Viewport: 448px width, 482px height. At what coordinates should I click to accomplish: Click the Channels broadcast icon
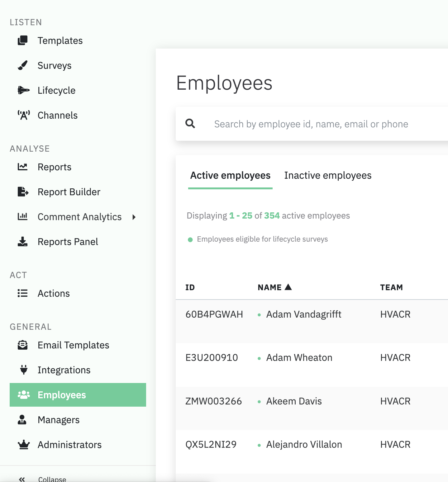click(24, 115)
